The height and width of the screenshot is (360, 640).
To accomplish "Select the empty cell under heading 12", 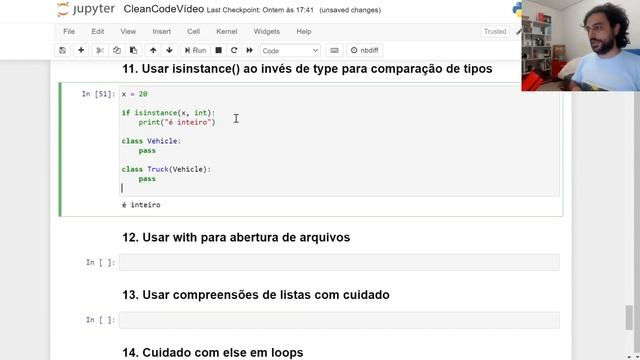I will 339,262.
